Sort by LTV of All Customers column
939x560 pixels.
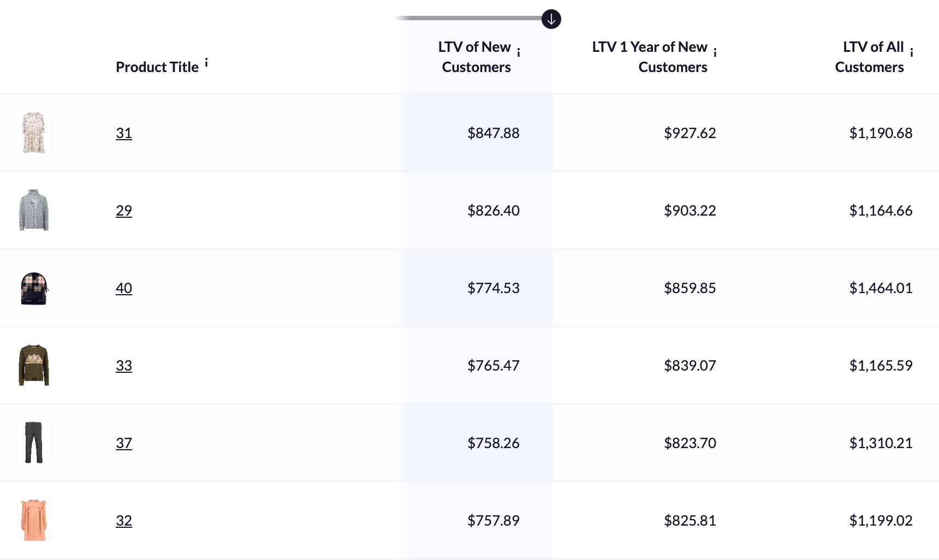coord(869,57)
